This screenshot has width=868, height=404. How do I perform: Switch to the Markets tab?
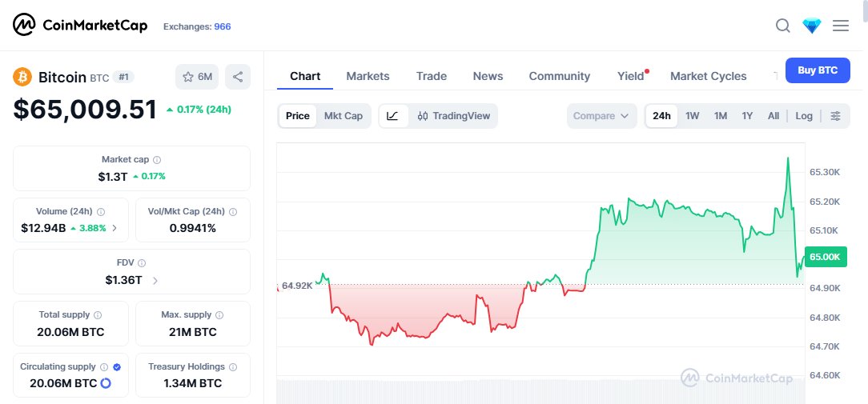(368, 76)
